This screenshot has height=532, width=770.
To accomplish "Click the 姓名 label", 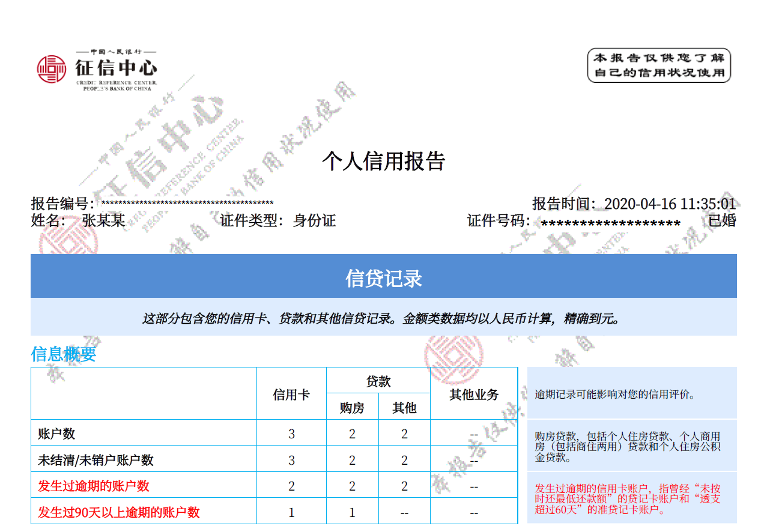I will point(48,220).
